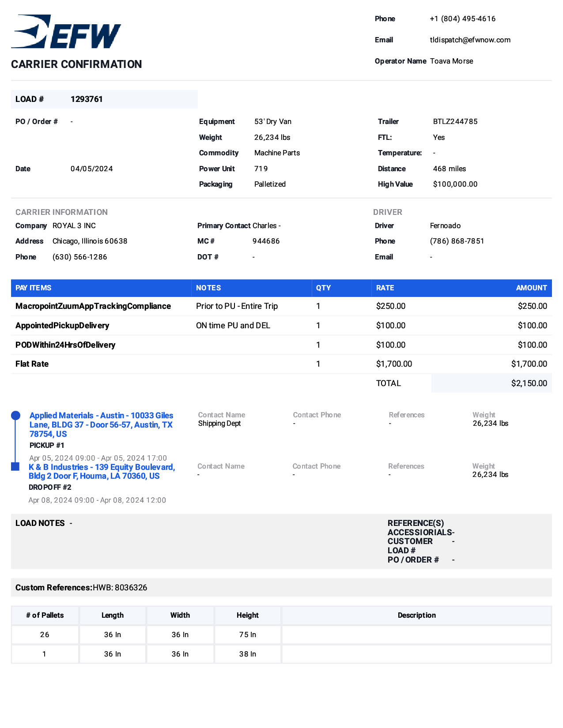Click the LOAD NOTES label

coord(40,523)
